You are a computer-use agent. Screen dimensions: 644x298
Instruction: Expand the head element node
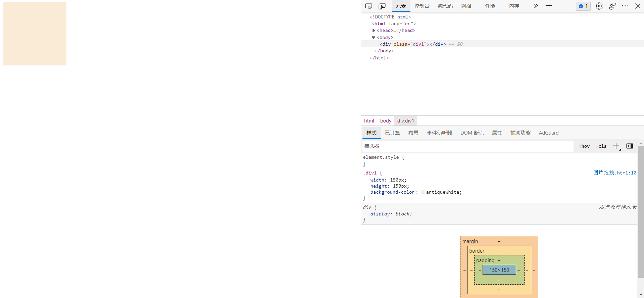[x=374, y=31]
